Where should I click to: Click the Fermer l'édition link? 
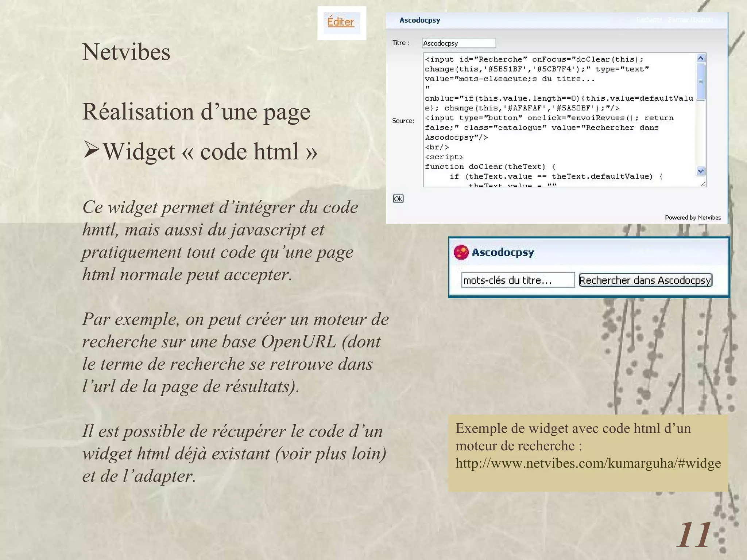[690, 20]
